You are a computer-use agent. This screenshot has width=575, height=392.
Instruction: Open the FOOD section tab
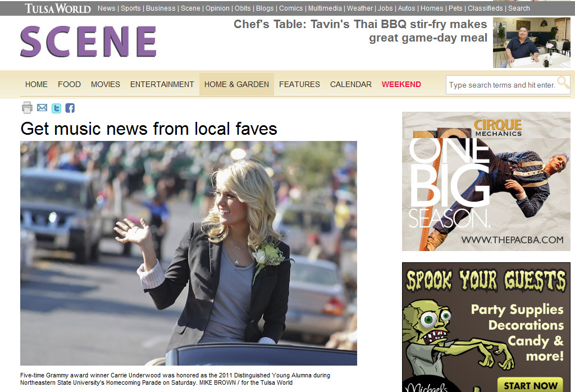pos(69,84)
